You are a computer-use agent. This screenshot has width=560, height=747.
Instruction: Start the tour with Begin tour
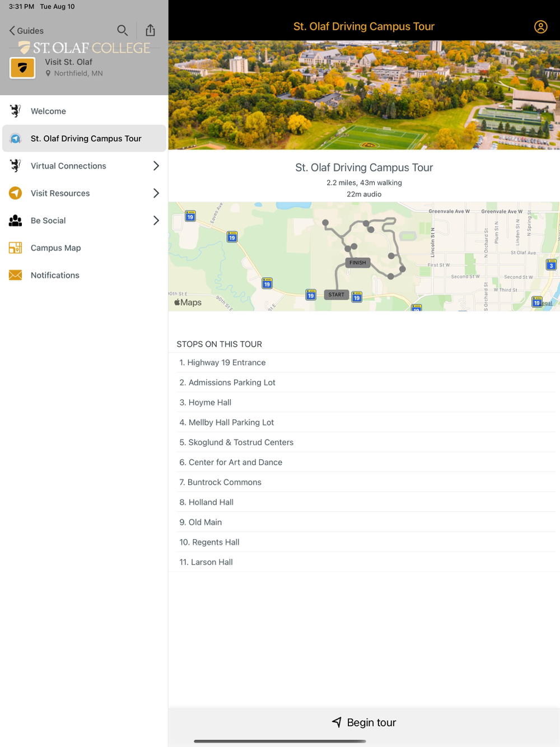click(x=364, y=722)
